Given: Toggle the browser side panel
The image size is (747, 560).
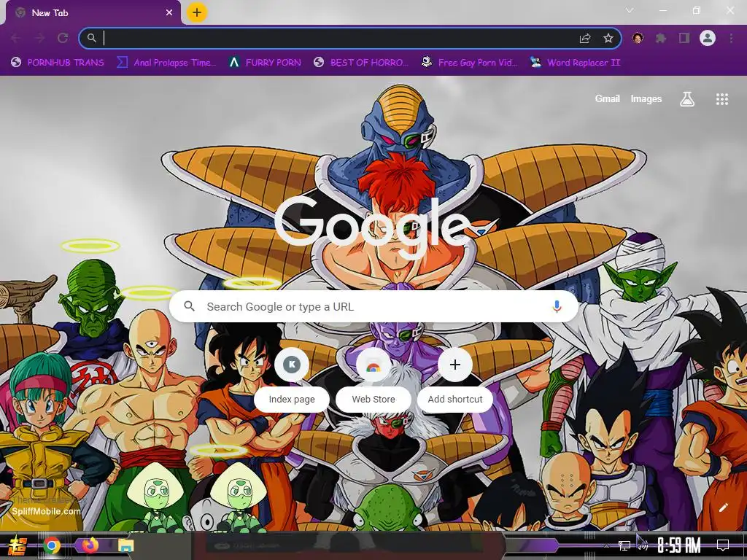Looking at the screenshot, I should pyautogui.click(x=684, y=38).
